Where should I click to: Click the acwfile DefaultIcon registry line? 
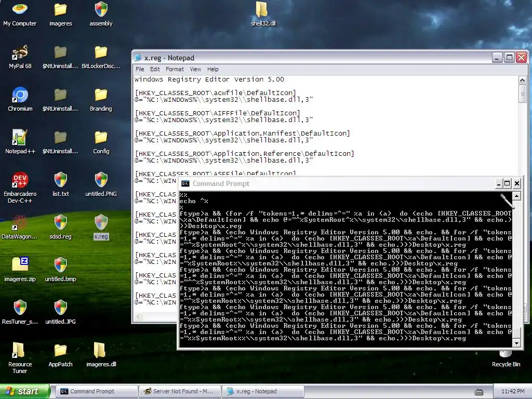(215, 93)
